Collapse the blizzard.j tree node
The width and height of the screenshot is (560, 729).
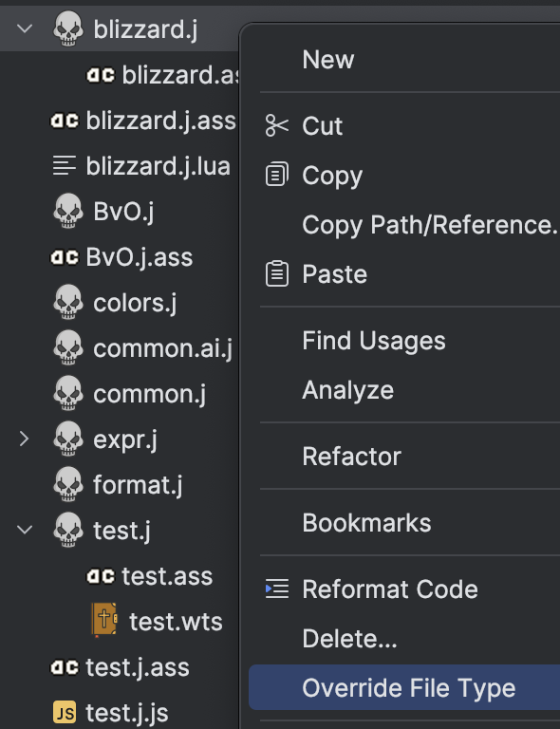click(x=24, y=28)
